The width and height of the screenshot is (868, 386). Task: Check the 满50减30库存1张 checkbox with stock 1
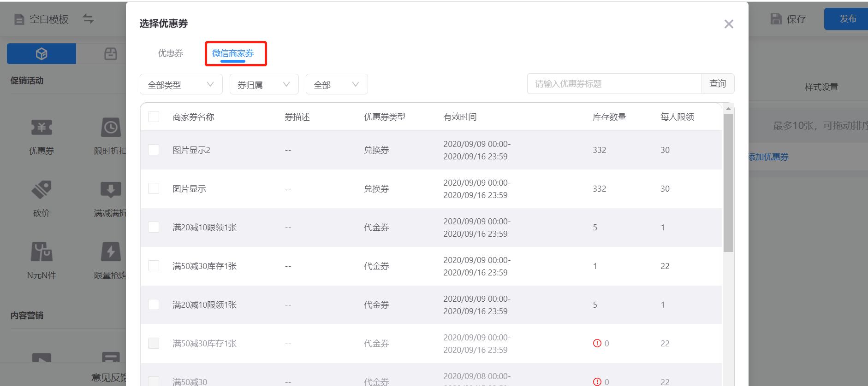(154, 266)
